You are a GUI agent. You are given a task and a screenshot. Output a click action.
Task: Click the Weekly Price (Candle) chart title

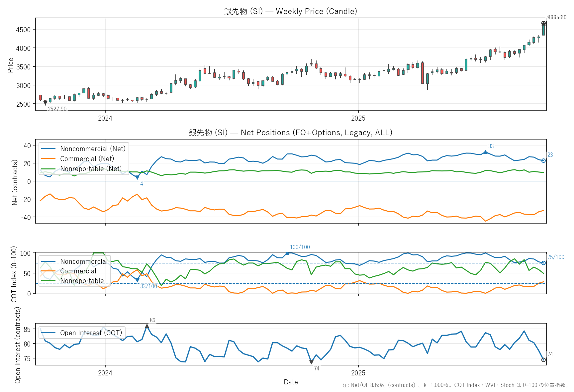[291, 11]
